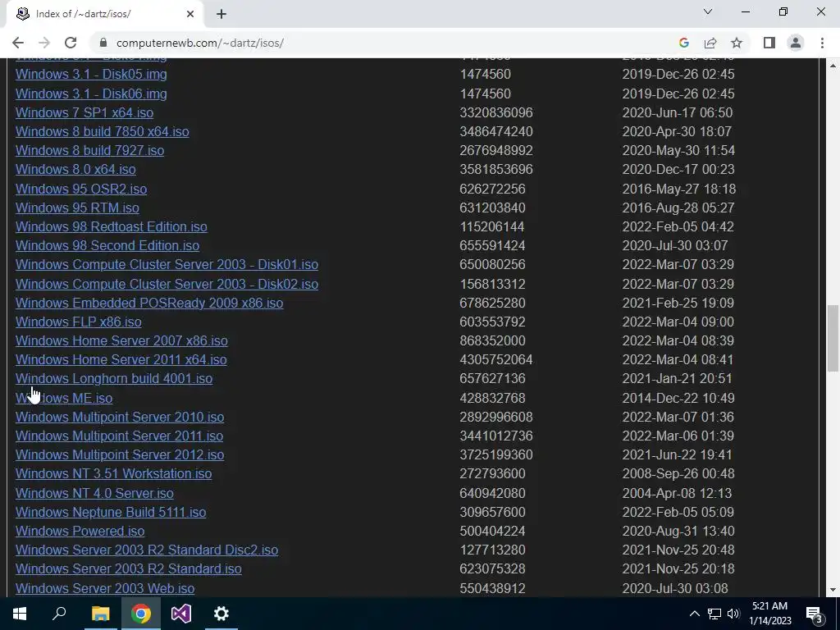Screen dimensions: 840x630
Task: Open Compute Cluster Server 2003 Disk02.iso
Action: (x=167, y=284)
